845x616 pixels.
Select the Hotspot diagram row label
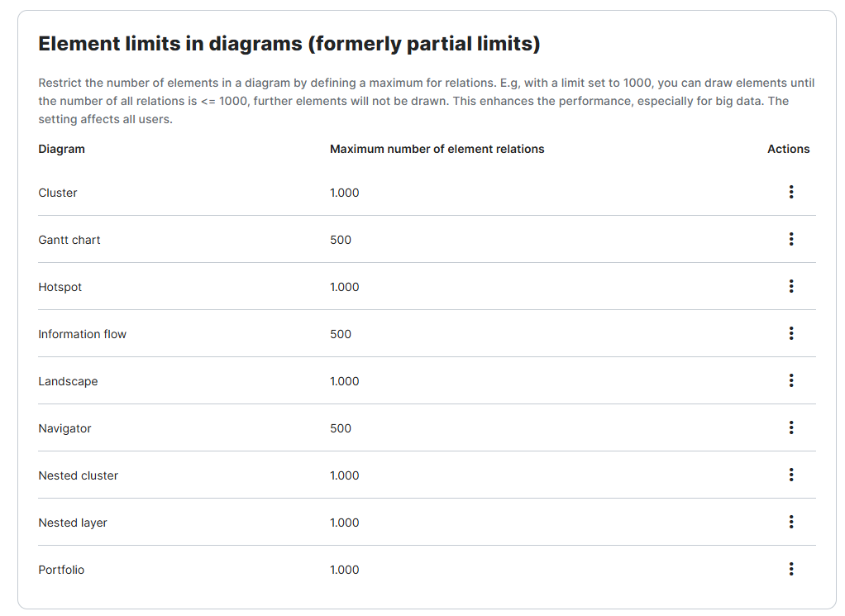[60, 287]
